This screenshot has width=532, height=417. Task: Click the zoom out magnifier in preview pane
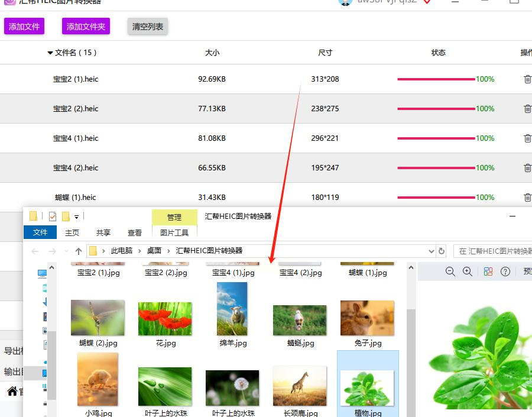point(450,271)
